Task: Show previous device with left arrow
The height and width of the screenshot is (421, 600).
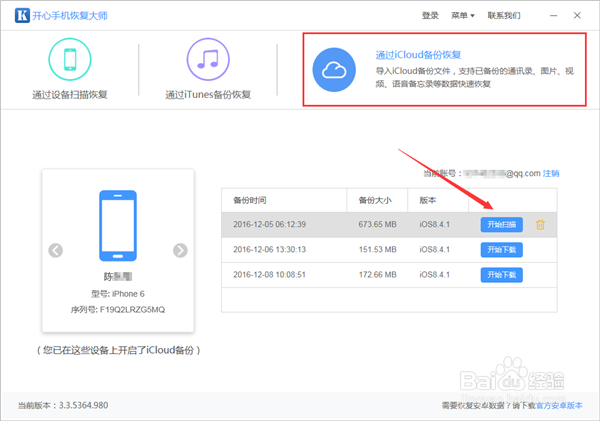Action: [x=55, y=251]
